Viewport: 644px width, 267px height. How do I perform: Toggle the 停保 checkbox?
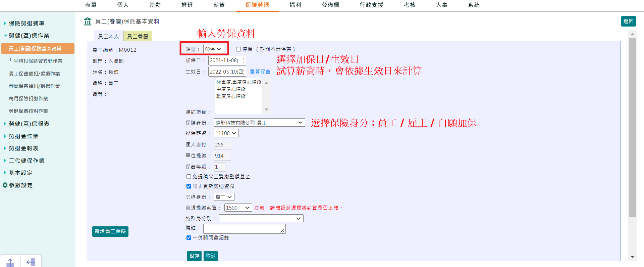[238, 49]
